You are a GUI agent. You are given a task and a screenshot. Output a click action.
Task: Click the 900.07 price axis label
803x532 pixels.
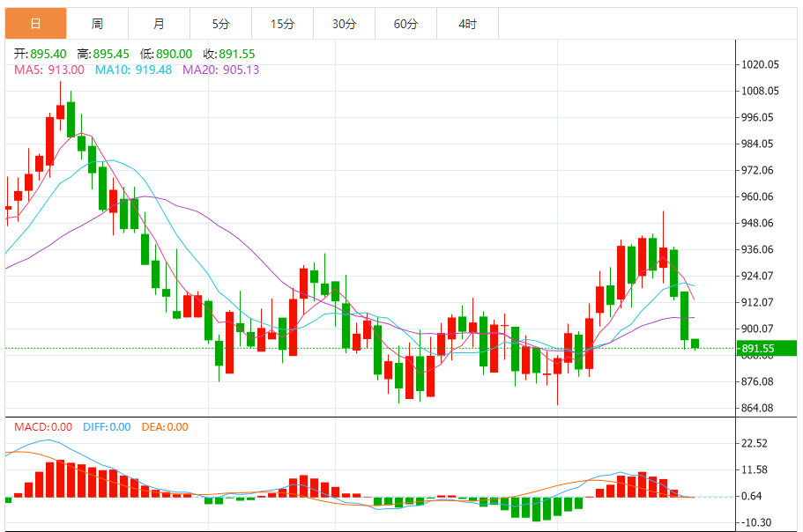click(757, 329)
